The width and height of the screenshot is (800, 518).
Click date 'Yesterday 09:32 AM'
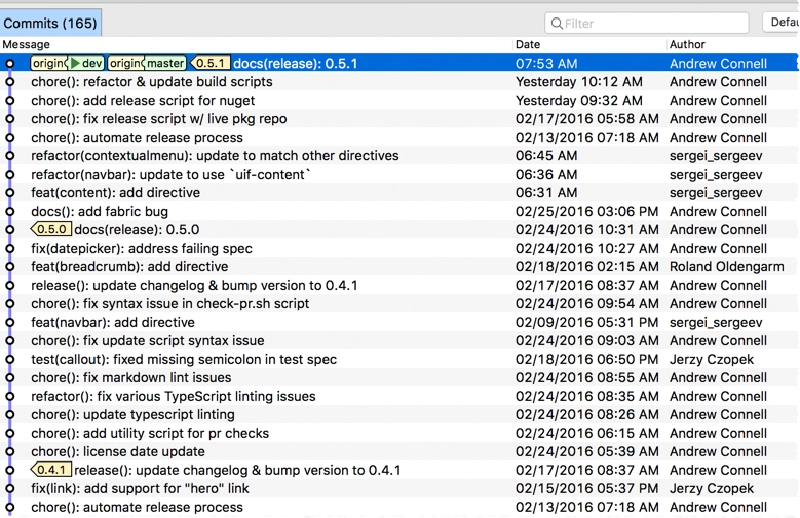pyautogui.click(x=579, y=101)
